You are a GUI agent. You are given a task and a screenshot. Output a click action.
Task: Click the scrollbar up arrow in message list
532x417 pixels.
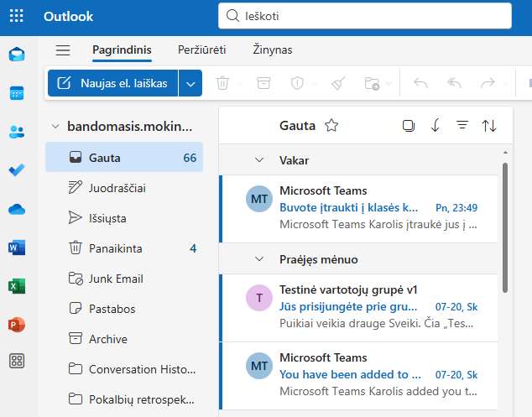pyautogui.click(x=505, y=153)
